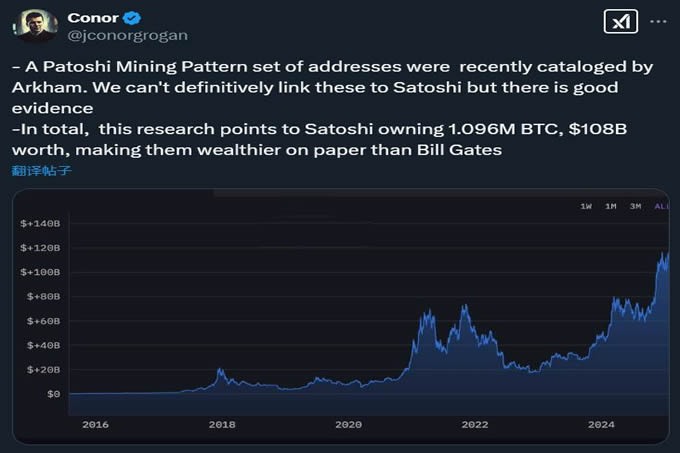
Task: Click the $+140B y-axis label
Action: [40, 223]
